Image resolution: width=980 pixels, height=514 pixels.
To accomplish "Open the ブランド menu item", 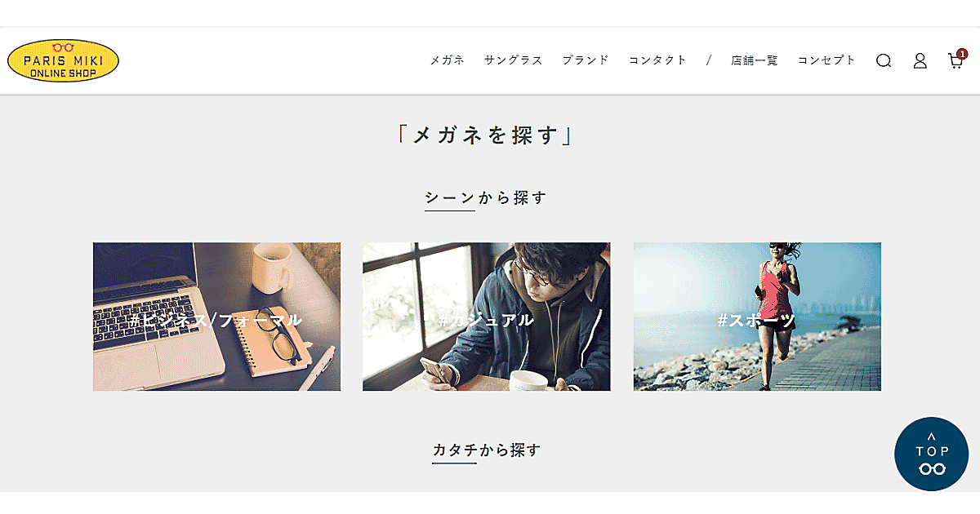I will 586,60.
